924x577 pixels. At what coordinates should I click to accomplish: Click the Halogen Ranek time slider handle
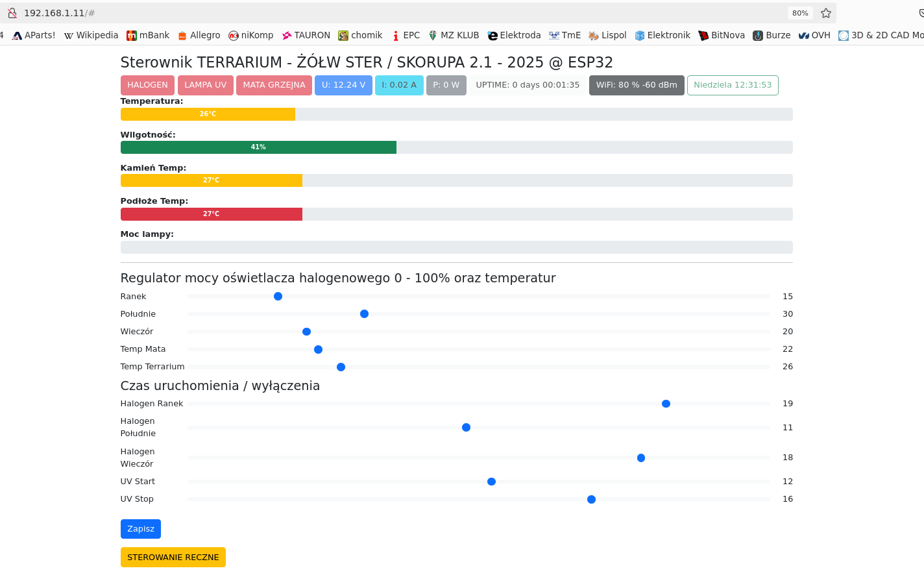click(666, 404)
